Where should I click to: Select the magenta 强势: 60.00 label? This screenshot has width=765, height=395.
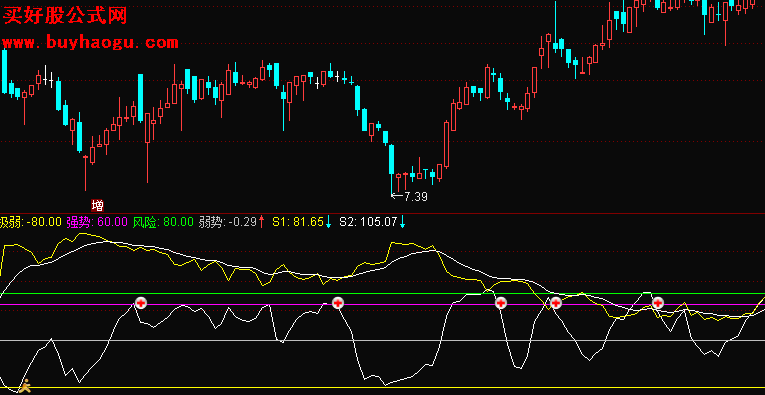(x=97, y=222)
